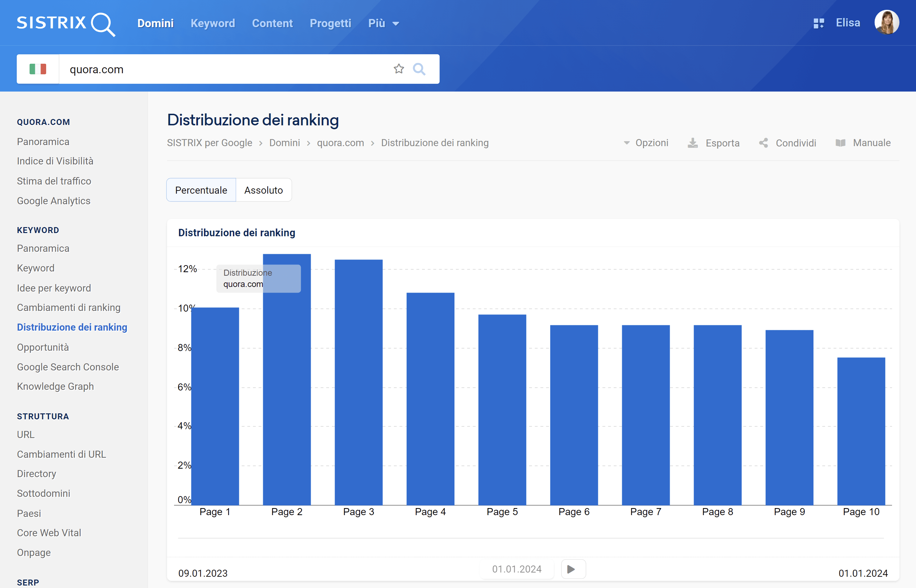Screen dimensions: 916x588
Task: Click the Page 7 axis label
Action: [x=645, y=512]
